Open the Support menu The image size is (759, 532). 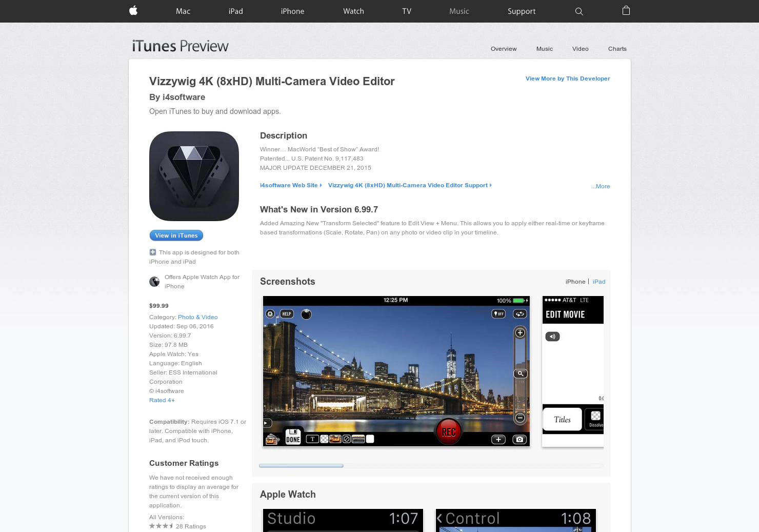coord(522,11)
